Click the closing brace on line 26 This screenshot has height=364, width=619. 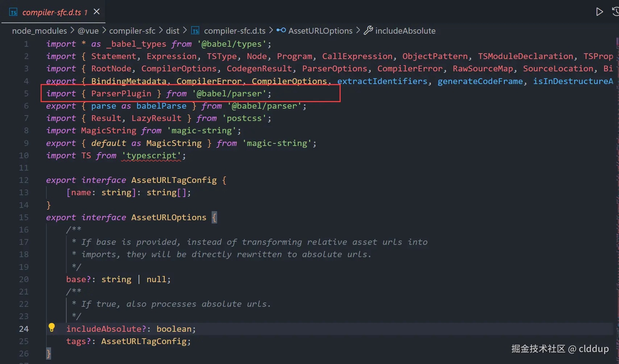49,353
